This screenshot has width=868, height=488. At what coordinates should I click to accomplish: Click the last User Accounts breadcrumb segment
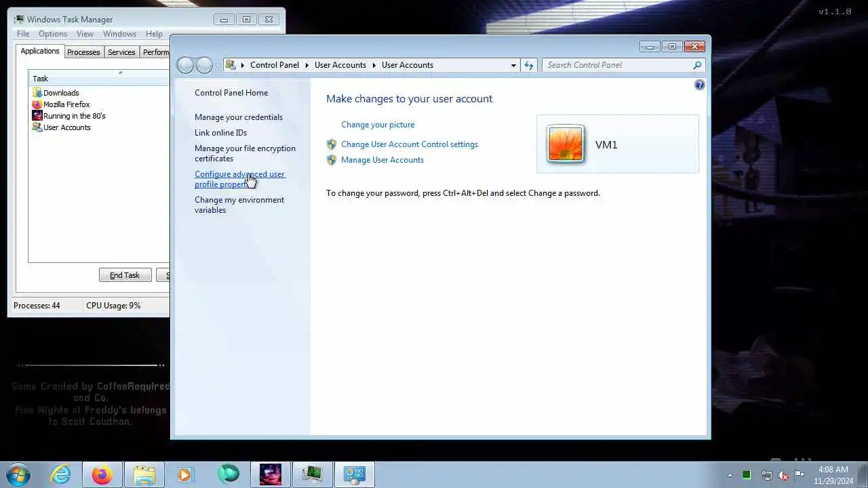coord(408,65)
